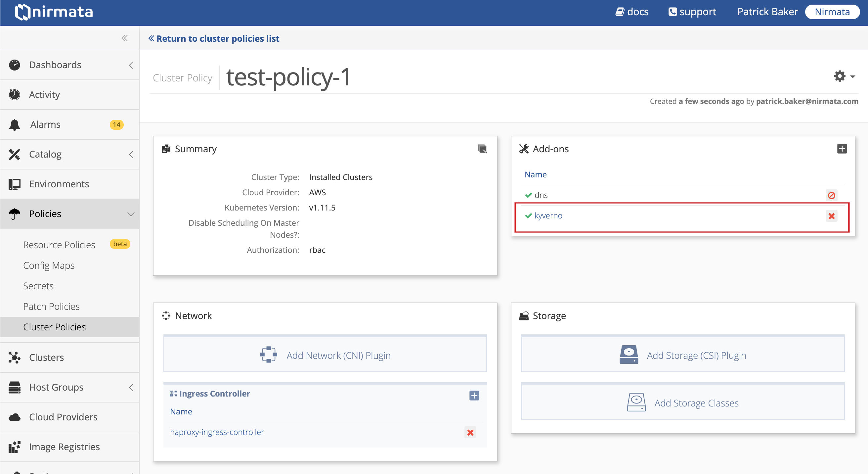This screenshot has height=474, width=868.
Task: Open Resource Policies submenu item
Action: point(59,244)
